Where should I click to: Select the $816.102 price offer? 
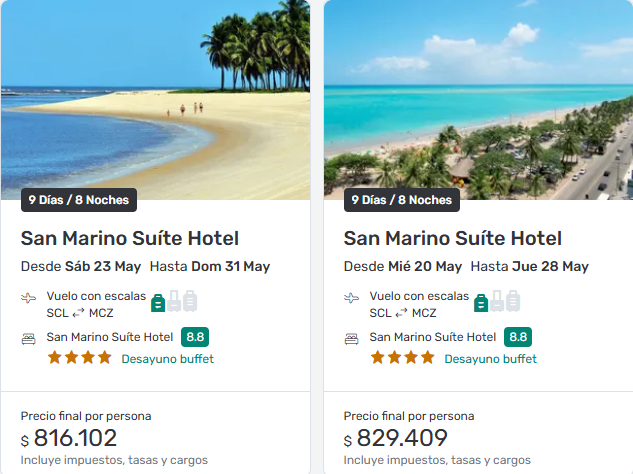(76, 438)
